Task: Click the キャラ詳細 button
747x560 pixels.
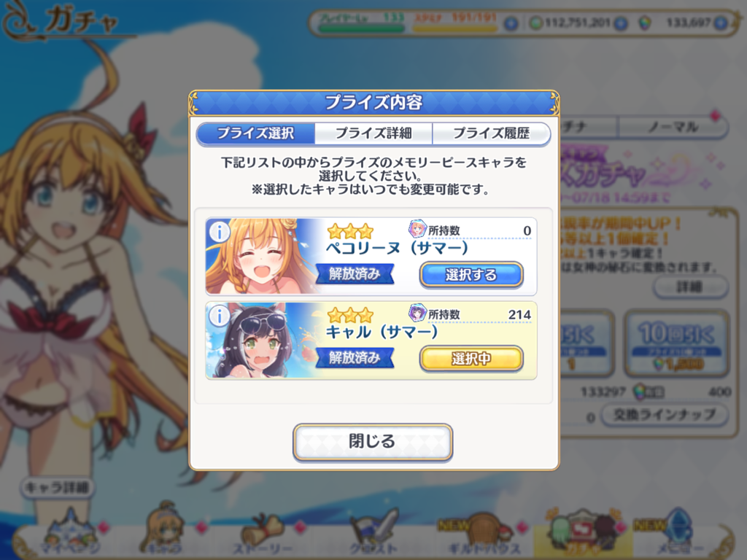Action: click(57, 488)
